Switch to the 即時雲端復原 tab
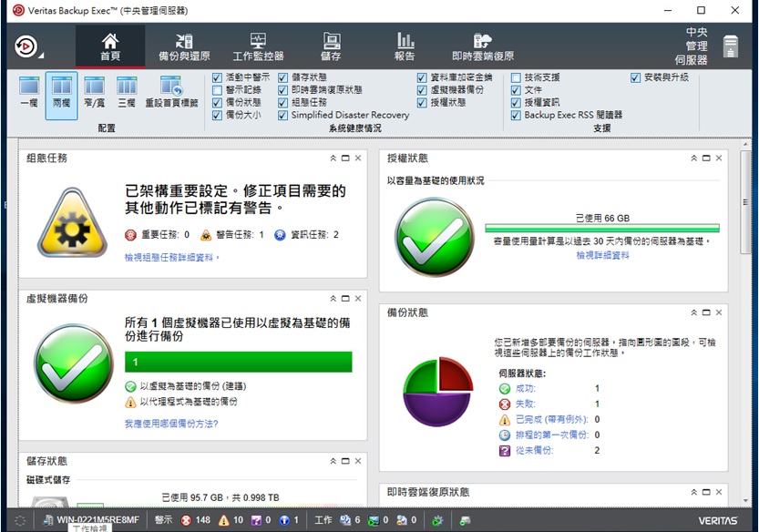Viewport: 759px width, 532px height. [483, 46]
